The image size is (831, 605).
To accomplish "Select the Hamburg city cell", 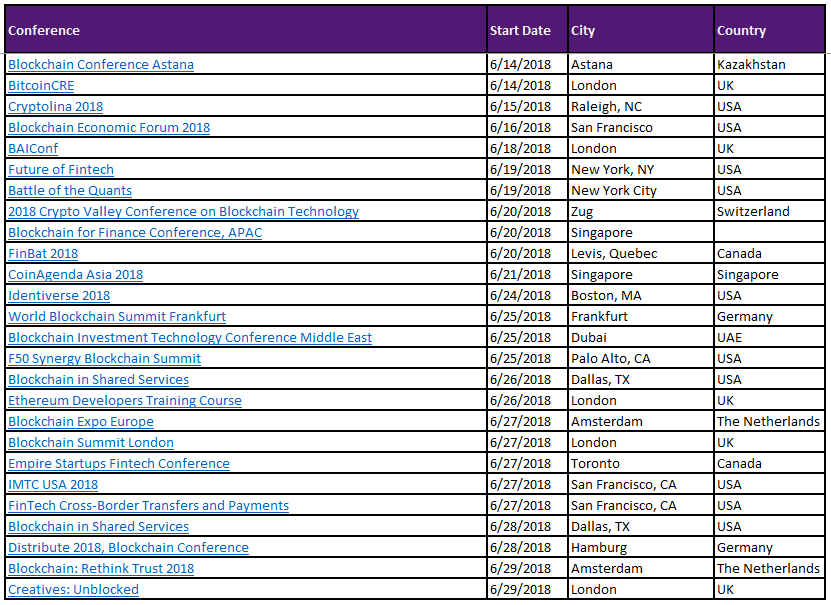I will 641,548.
